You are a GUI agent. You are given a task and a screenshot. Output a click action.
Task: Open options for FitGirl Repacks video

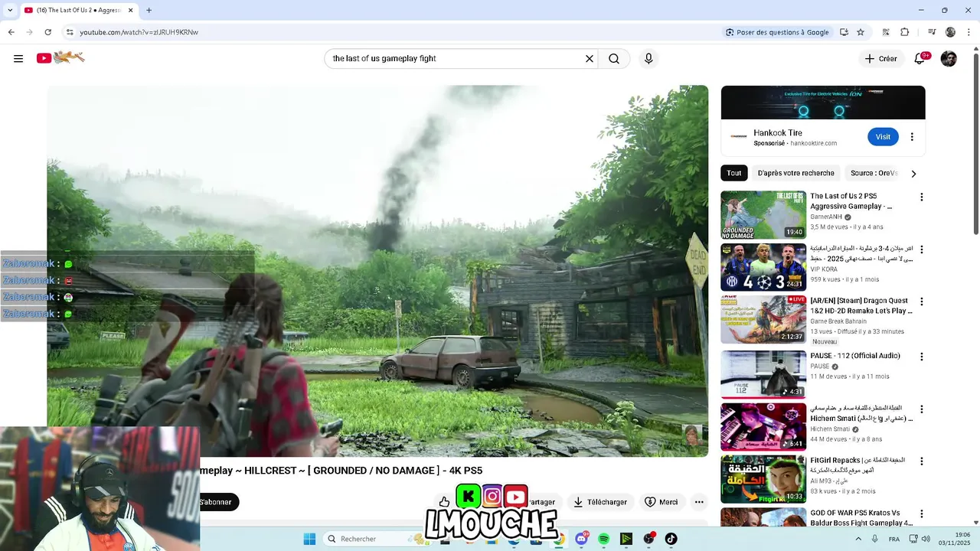click(x=921, y=461)
